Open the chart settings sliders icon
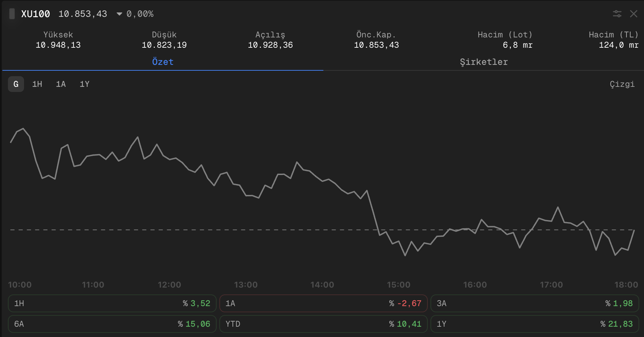Image resolution: width=644 pixels, height=337 pixels. 617,14
